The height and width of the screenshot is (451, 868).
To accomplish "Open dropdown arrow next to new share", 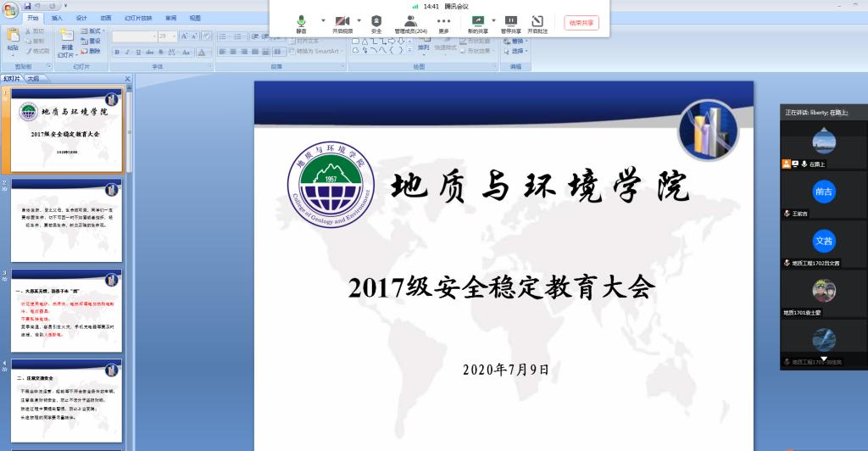I will (x=495, y=20).
